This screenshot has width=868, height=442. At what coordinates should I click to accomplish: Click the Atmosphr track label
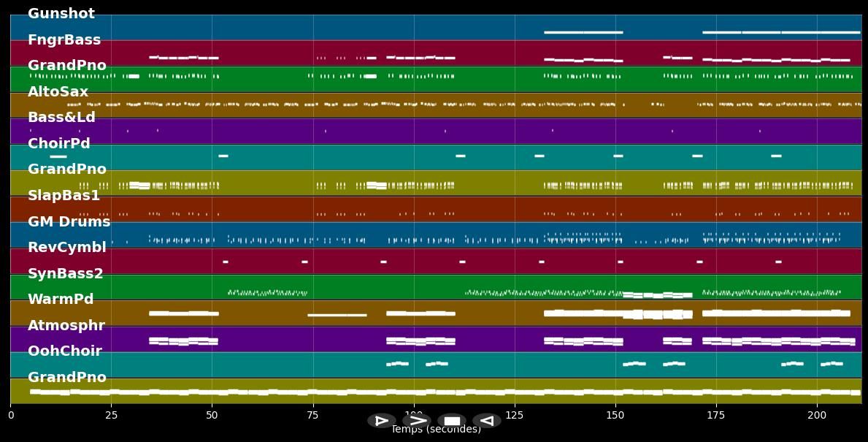[66, 326]
